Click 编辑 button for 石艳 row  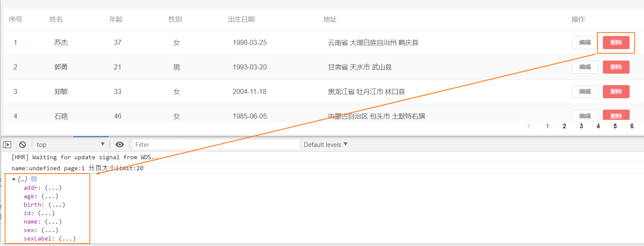click(585, 115)
